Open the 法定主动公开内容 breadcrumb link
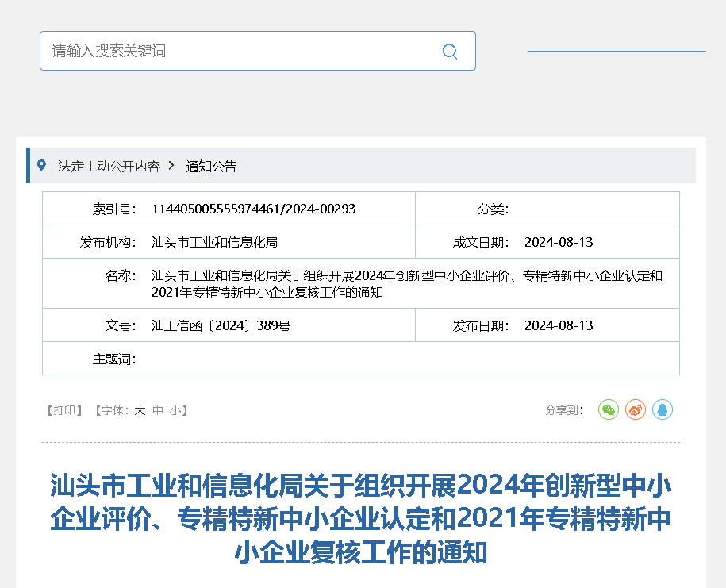The width and height of the screenshot is (726, 588). click(109, 166)
